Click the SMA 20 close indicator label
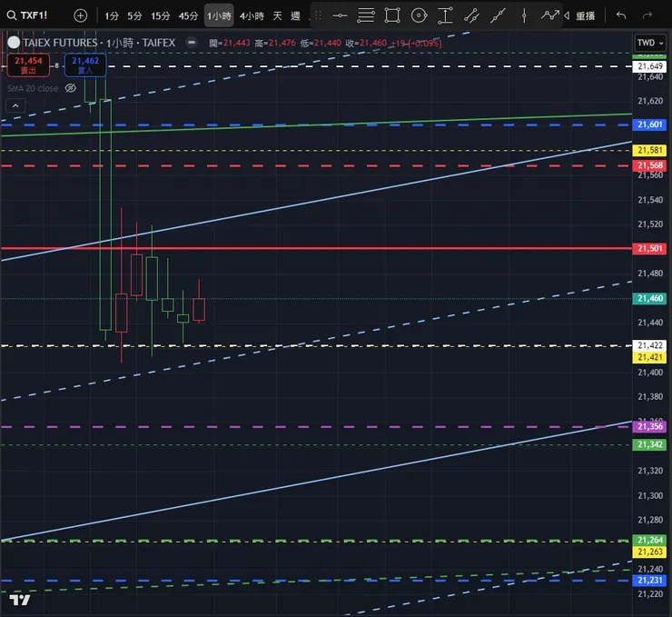 (x=33, y=88)
